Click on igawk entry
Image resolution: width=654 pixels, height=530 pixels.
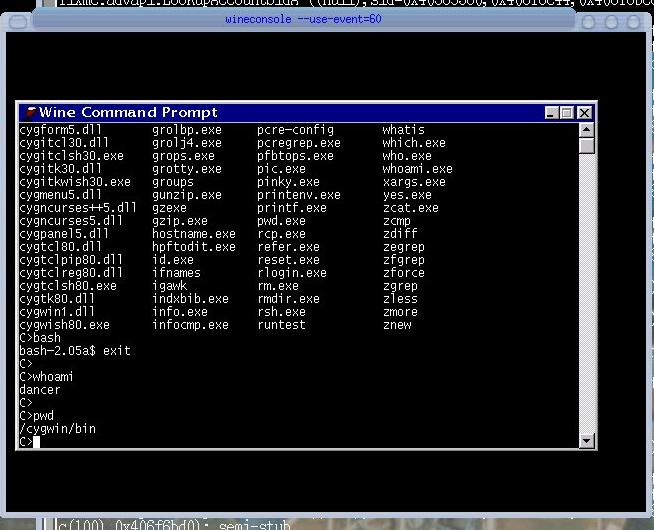170,286
